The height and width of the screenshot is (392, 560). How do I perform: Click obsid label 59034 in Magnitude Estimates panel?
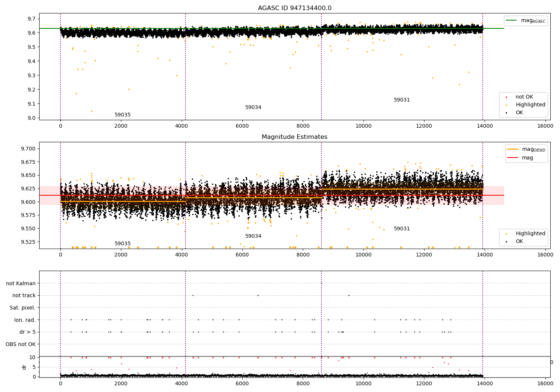253,236
